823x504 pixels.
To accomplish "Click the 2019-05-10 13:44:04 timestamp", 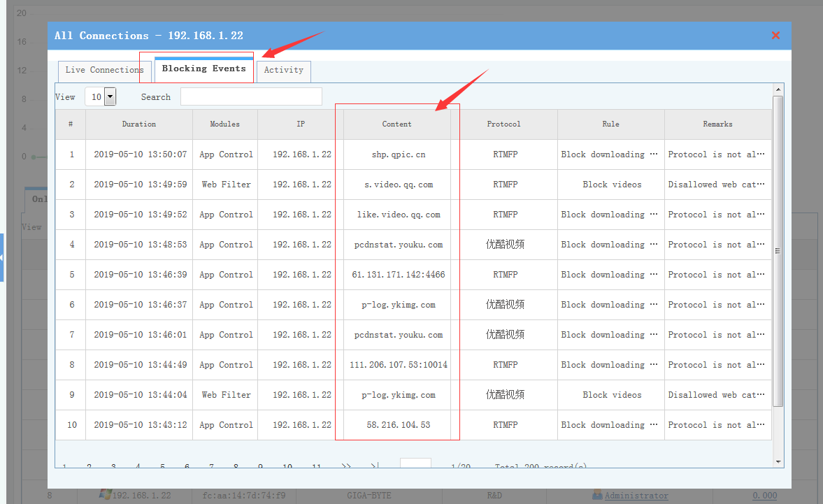I will pos(140,395).
